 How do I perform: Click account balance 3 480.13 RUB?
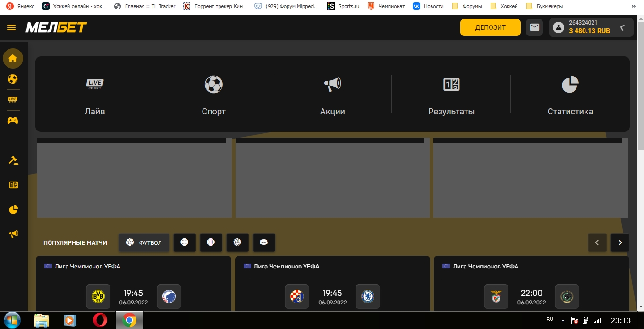pos(589,31)
